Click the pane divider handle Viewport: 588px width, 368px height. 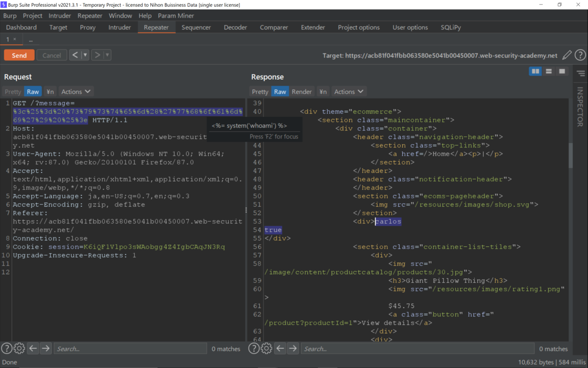click(246, 210)
